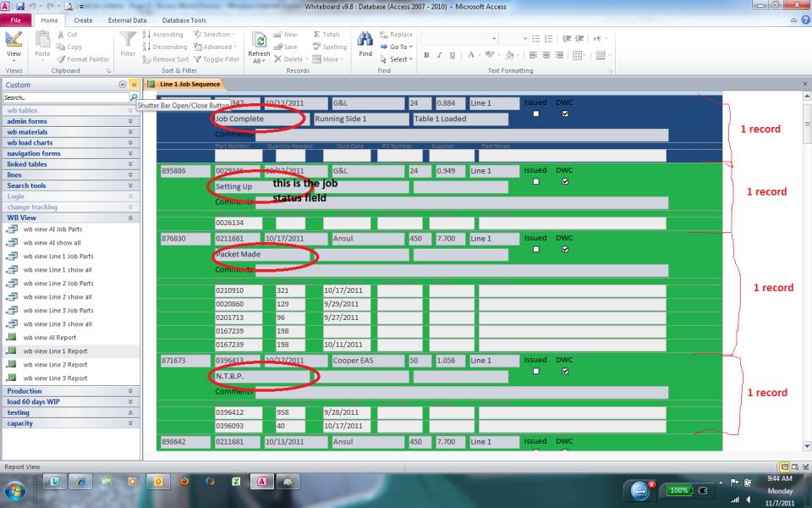
Task: Run the Spelling check
Action: [x=329, y=47]
